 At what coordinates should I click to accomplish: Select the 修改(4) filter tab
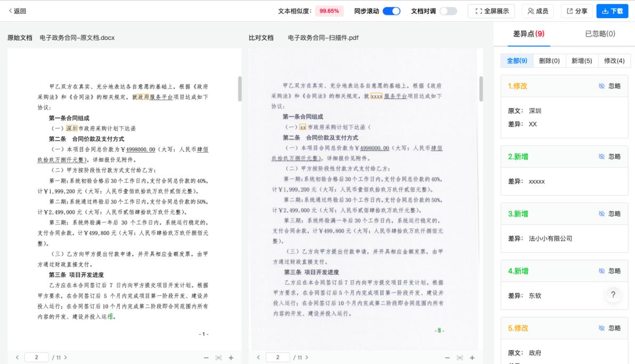[614, 61]
